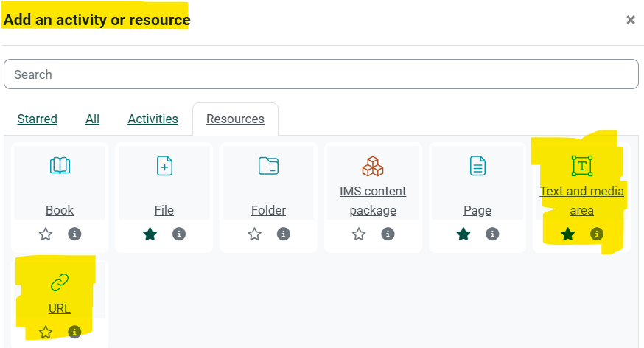The width and height of the screenshot is (644, 348).
Task: Open the IMS content package link
Action: (373, 201)
